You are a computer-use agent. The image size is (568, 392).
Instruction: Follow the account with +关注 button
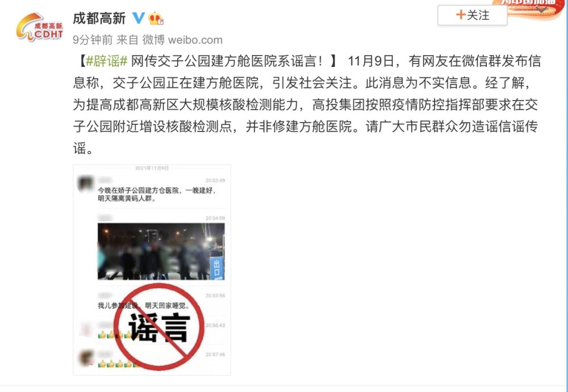[473, 15]
